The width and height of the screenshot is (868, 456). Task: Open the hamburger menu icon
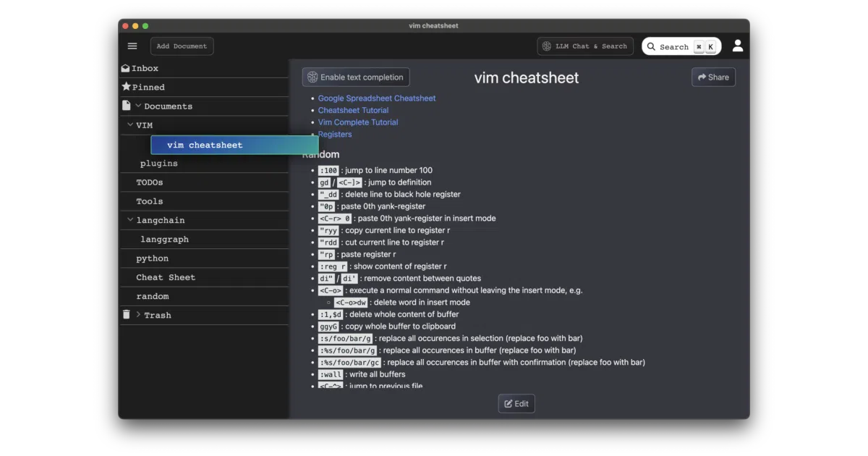point(132,46)
